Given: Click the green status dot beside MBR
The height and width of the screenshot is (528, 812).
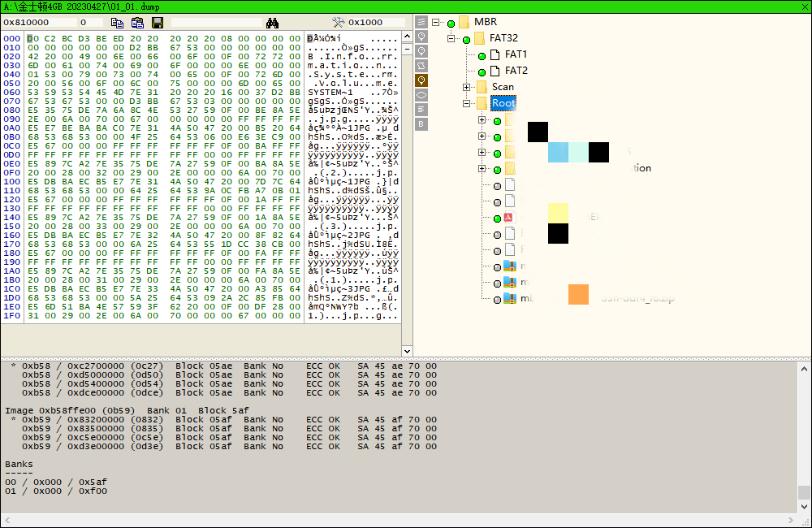Looking at the screenshot, I should (x=451, y=24).
